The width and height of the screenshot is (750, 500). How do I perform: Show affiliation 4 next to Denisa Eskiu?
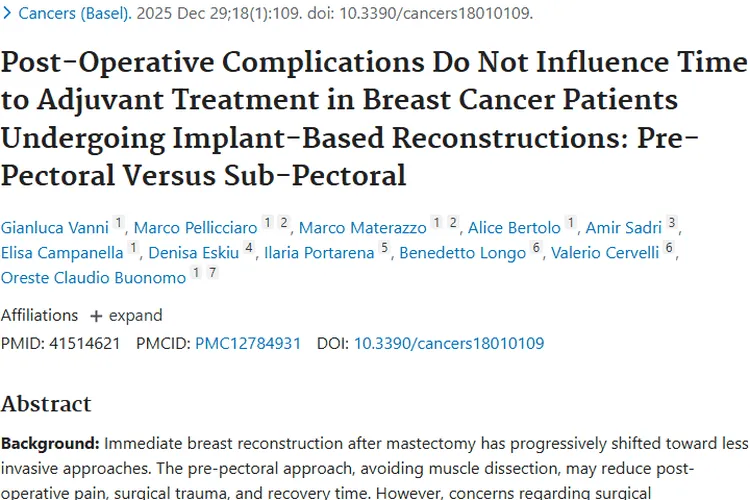tap(248, 248)
